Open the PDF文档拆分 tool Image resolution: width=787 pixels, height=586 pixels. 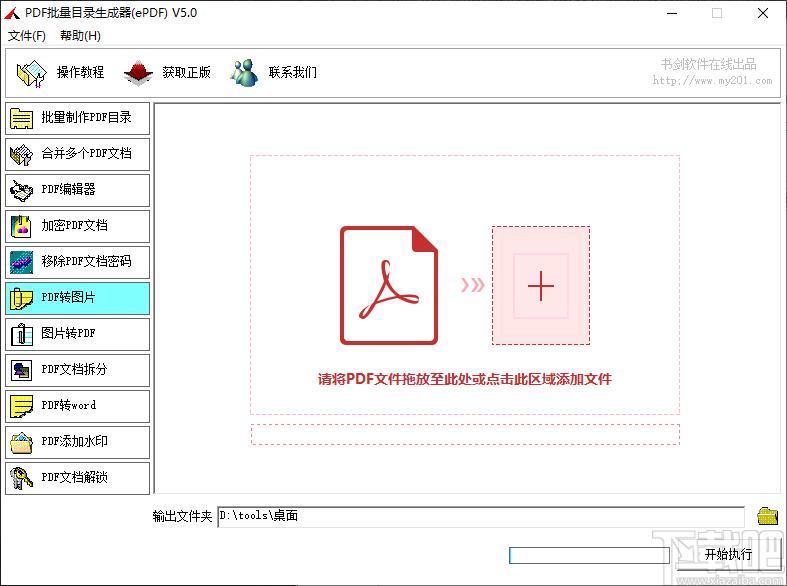click(78, 370)
